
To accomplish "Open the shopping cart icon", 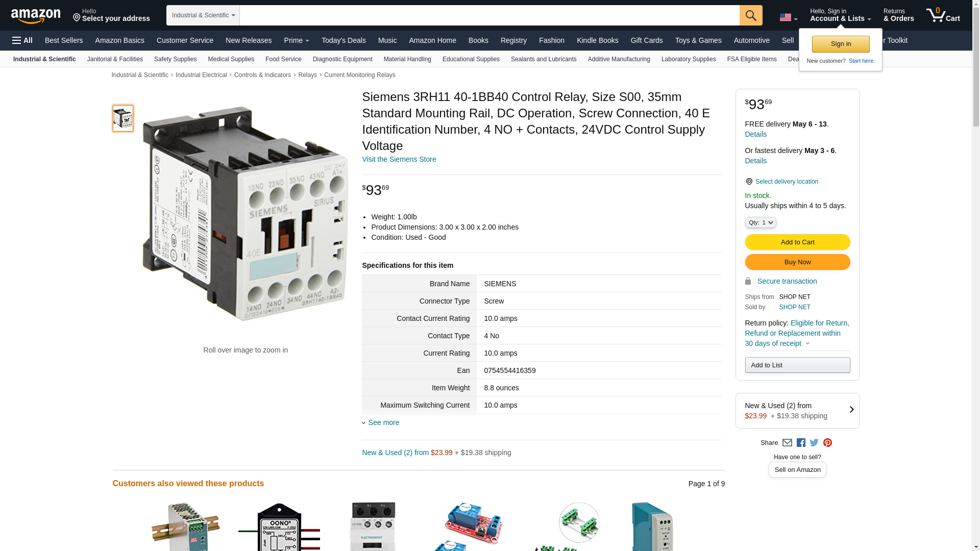I will click(x=943, y=15).
